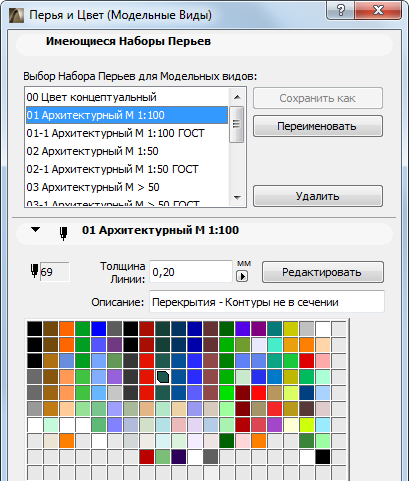Pick the aquamarine swatch in the second row
The image size is (409, 481).
[275, 345]
